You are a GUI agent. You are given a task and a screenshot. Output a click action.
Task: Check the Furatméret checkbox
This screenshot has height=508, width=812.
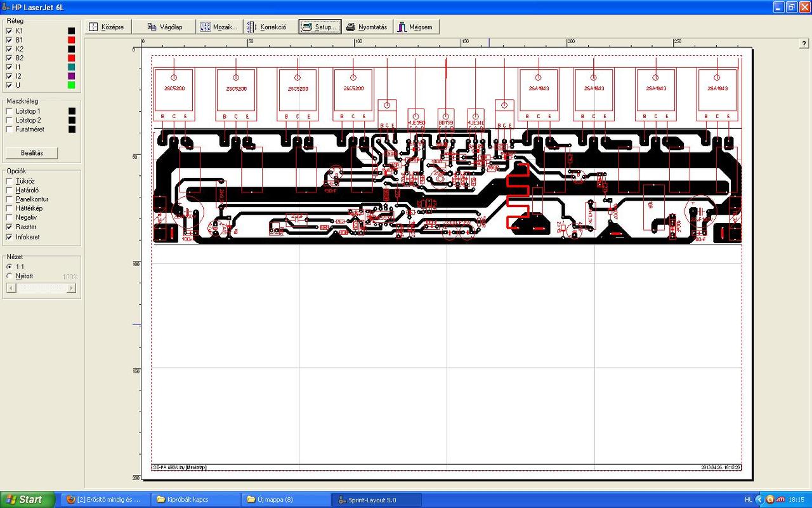[x=9, y=129]
